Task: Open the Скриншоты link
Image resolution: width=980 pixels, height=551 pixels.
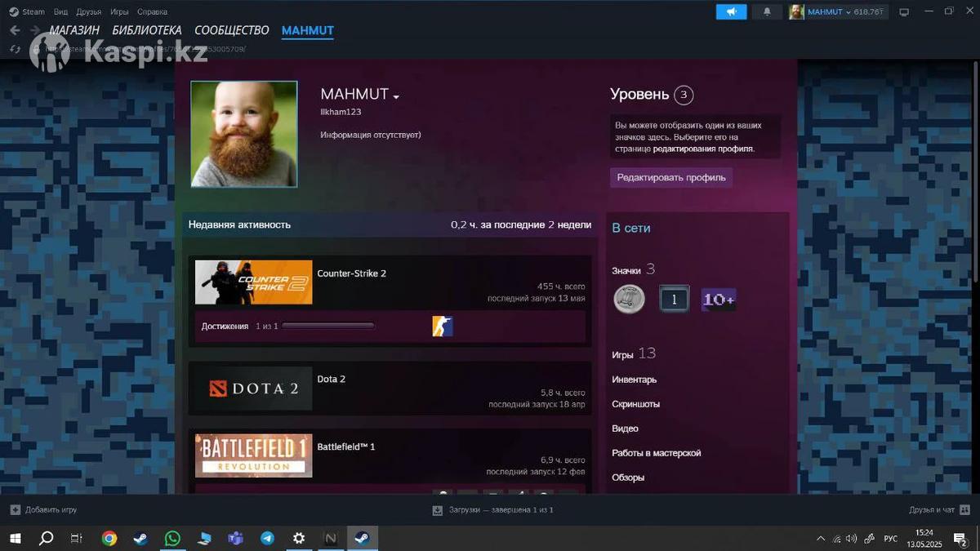Action: coord(636,404)
